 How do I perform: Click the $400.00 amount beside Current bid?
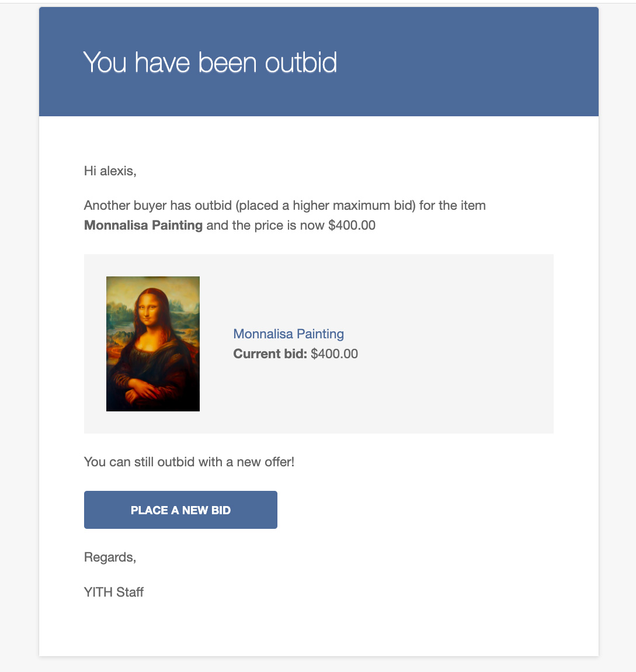click(x=335, y=354)
